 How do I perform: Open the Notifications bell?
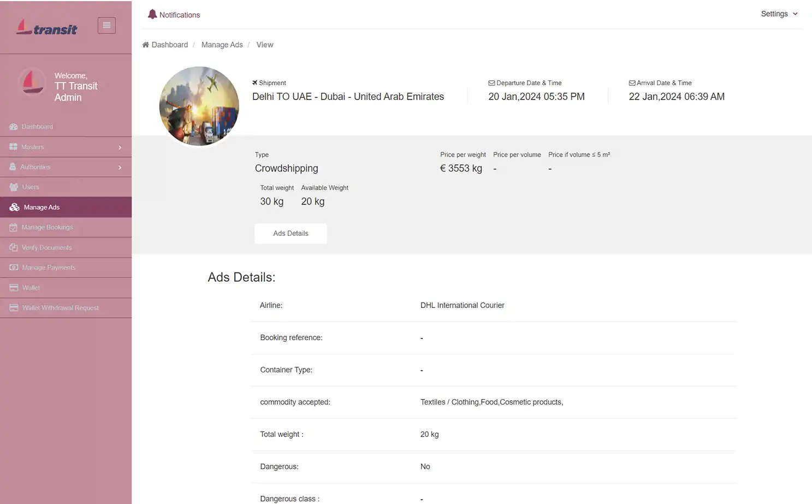pos(153,14)
